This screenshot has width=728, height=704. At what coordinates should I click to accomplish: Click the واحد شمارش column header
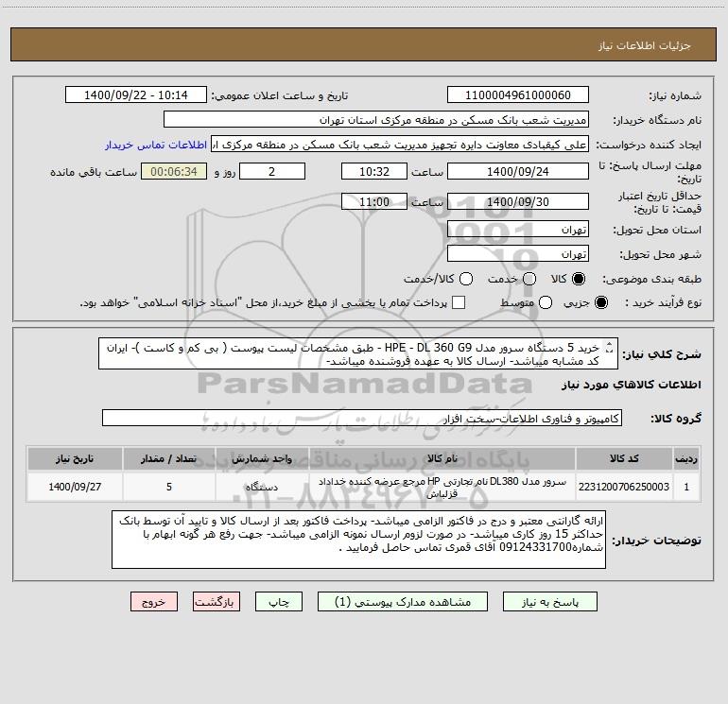point(262,458)
